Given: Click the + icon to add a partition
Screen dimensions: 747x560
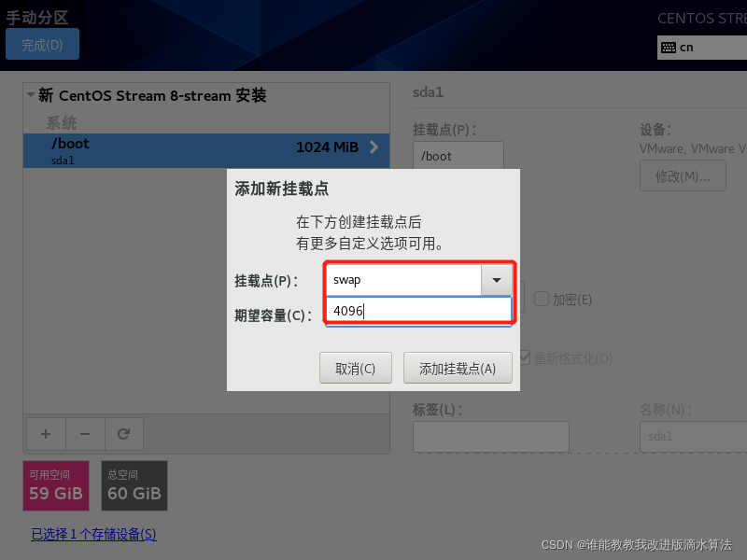Looking at the screenshot, I should tap(45, 433).
